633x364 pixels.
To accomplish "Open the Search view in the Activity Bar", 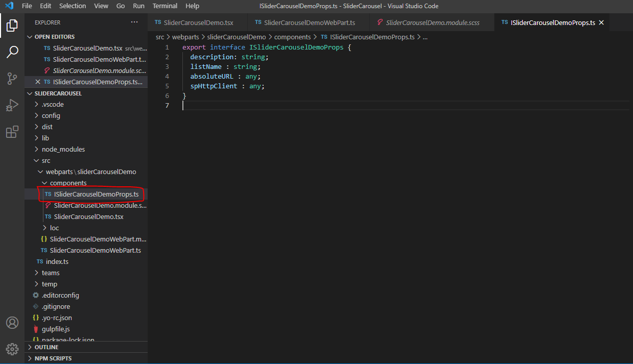I will 12,52.
